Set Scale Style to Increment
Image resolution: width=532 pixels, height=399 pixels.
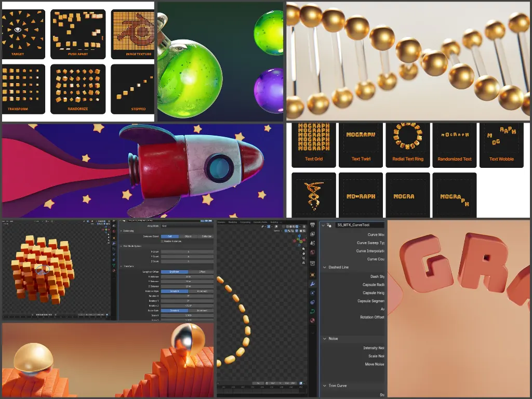(x=202, y=311)
